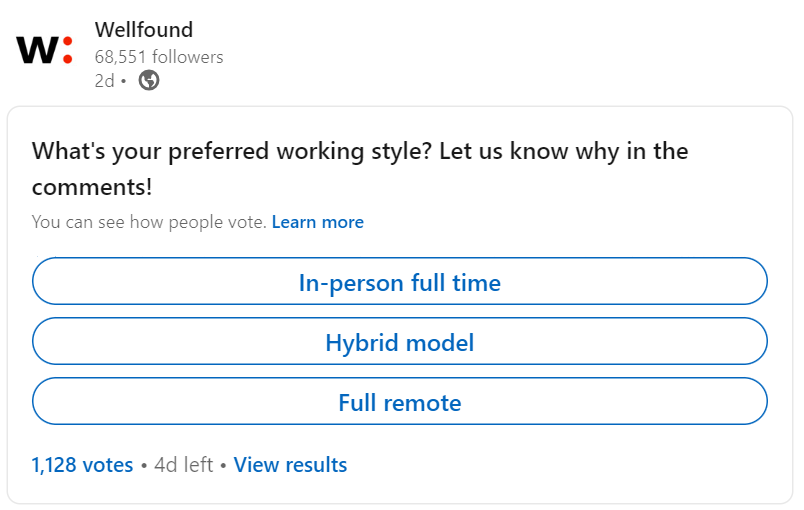Click the "What's your preferred working style?" text
804x510 pixels.
tap(234, 152)
